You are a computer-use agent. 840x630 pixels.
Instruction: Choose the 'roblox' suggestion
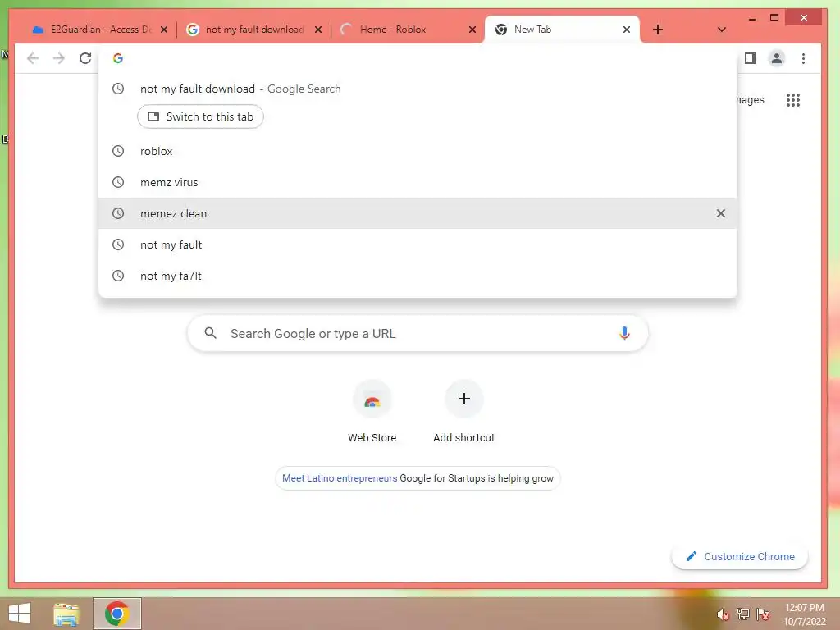(418, 151)
